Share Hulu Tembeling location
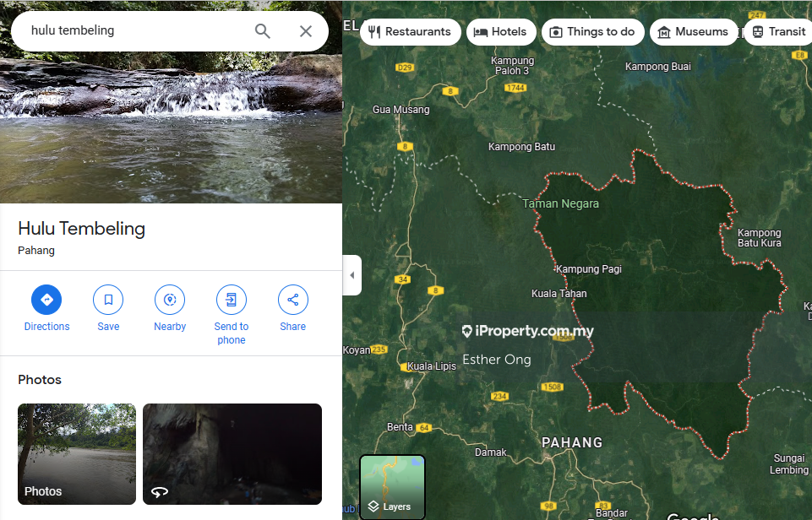The height and width of the screenshot is (520, 812). (x=292, y=300)
